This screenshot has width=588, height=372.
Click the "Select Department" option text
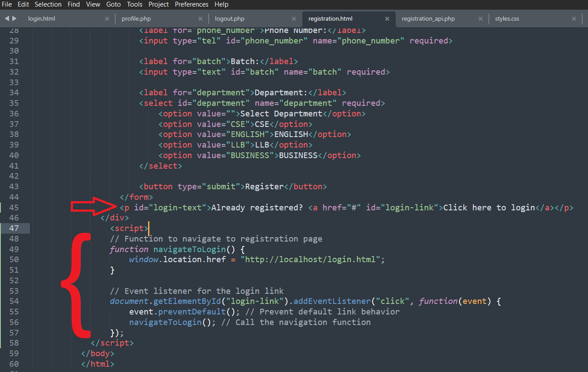281,114
